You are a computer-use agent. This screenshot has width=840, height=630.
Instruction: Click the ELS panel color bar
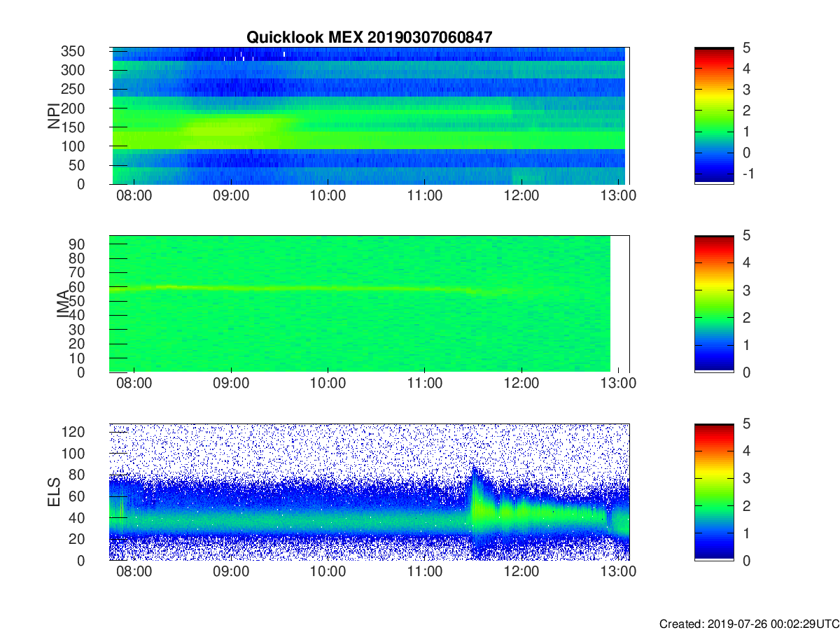pyautogui.click(x=714, y=492)
